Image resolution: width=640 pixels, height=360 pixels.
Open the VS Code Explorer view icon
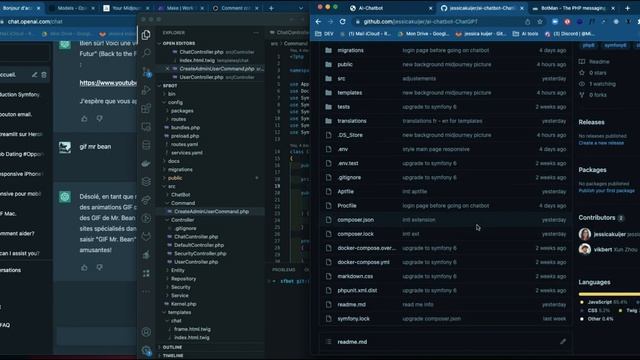(146, 35)
